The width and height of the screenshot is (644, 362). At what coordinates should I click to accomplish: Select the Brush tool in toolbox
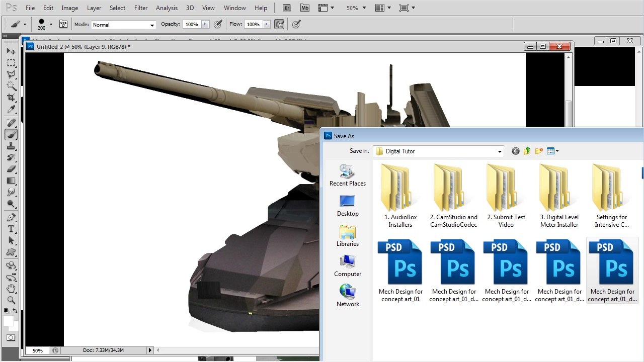pyautogui.click(x=11, y=134)
